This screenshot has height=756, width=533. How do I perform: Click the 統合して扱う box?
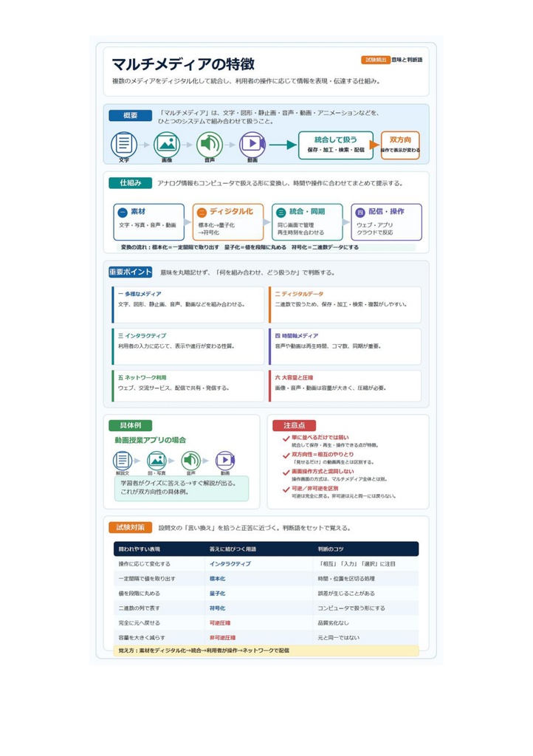point(336,145)
